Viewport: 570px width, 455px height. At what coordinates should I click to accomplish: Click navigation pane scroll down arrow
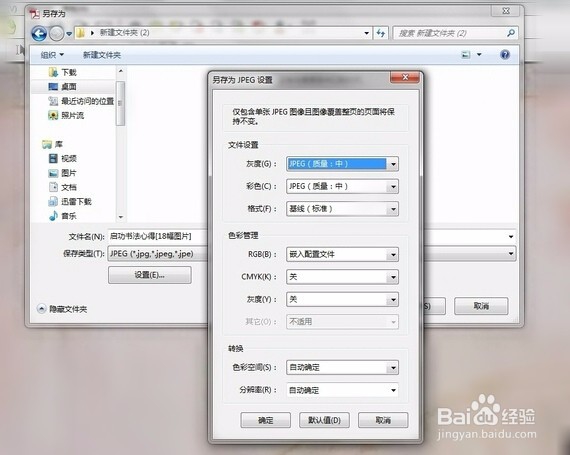point(121,217)
